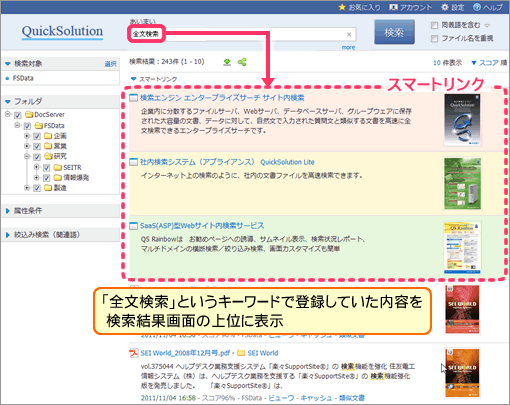Click the SEITR folder icon
Screen dimensions: 510x405
tap(58, 167)
